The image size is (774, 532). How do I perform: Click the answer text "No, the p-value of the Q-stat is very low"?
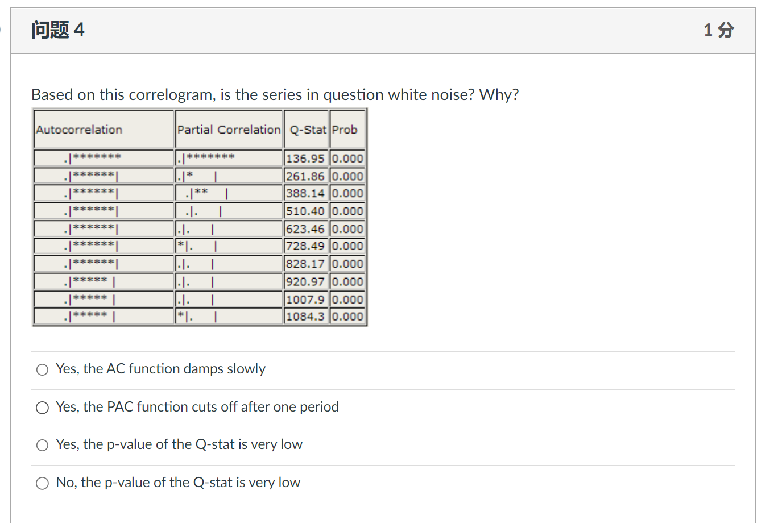click(x=178, y=483)
